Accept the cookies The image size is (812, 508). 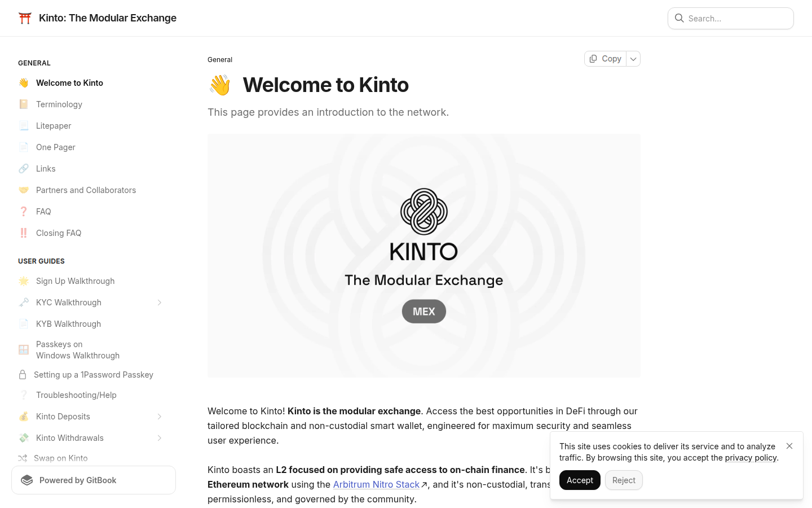[580, 480]
